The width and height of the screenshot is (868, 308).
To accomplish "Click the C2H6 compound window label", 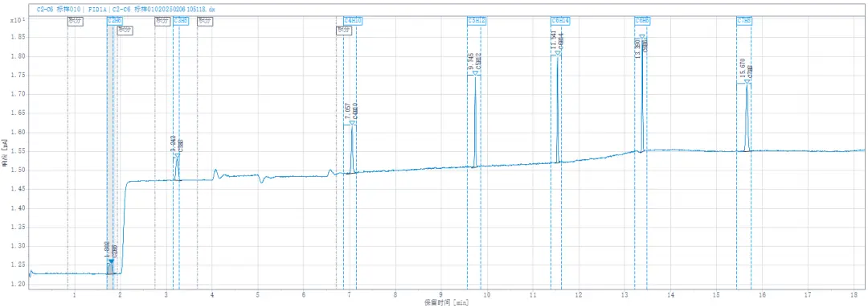I will click(115, 20).
